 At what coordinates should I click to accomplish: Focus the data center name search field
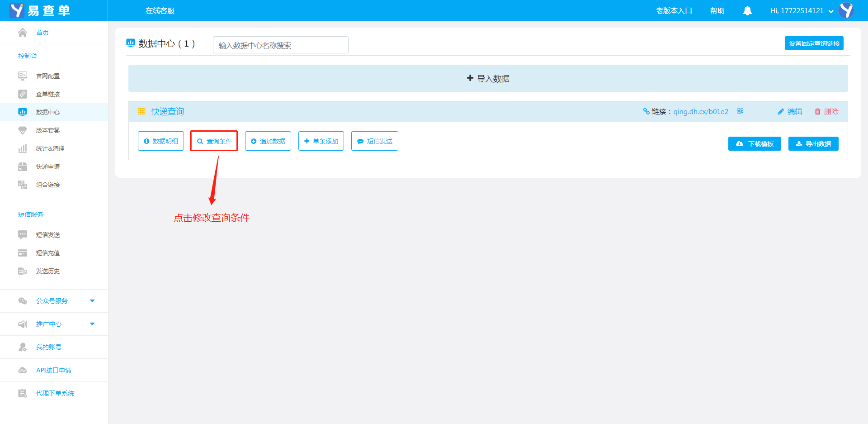(280, 45)
